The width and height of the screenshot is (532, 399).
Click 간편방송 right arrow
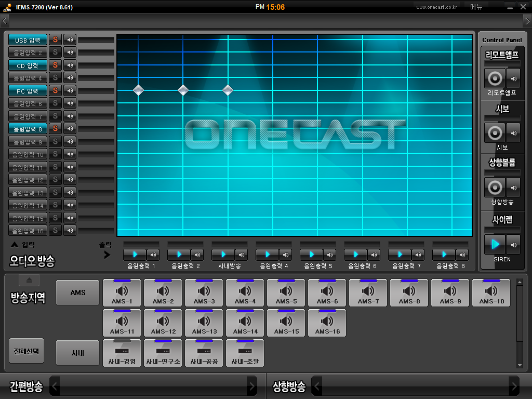pos(252,386)
